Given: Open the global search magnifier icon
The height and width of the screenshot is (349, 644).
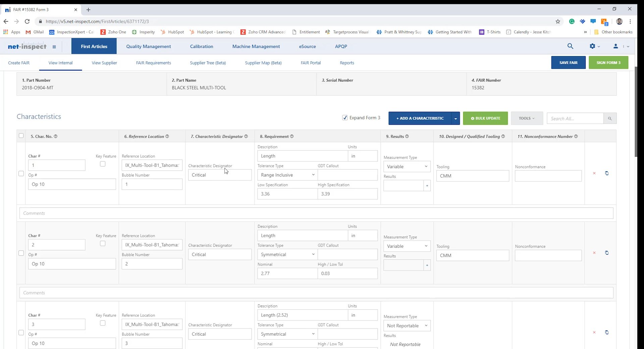Looking at the screenshot, I should pyautogui.click(x=570, y=46).
